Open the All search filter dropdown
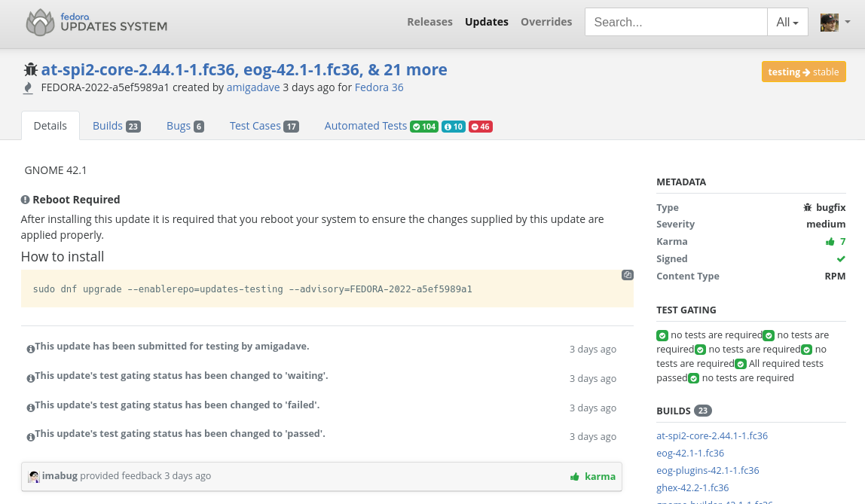Viewport: 865px width, 504px height. pos(787,22)
